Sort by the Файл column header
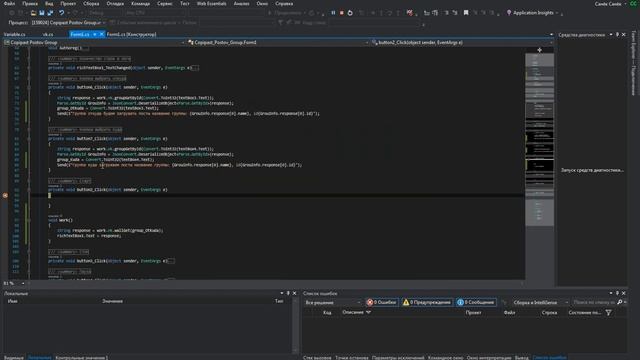The width and height of the screenshot is (640, 360). coord(509,313)
